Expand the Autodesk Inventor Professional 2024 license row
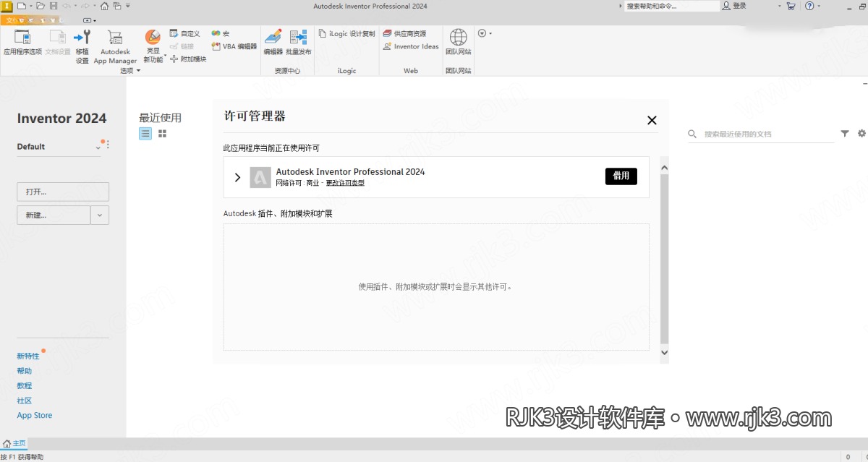868x462 pixels. point(237,177)
